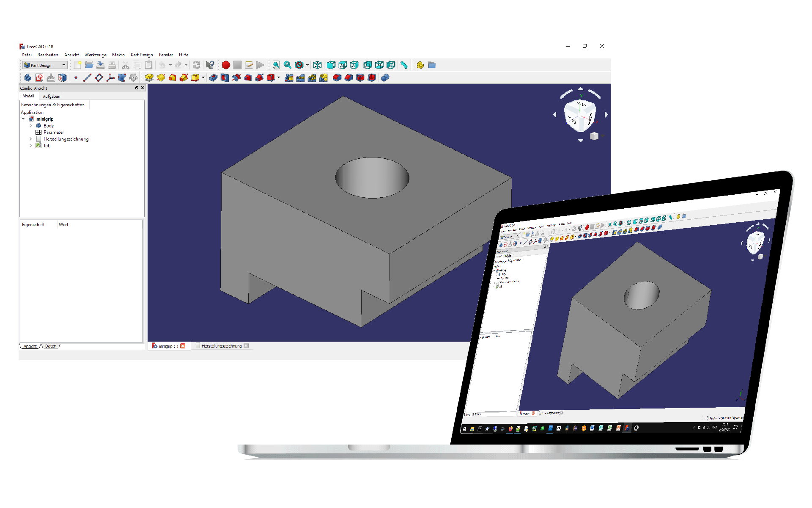Click the isometric view icon
812x508 pixels.
point(318,65)
